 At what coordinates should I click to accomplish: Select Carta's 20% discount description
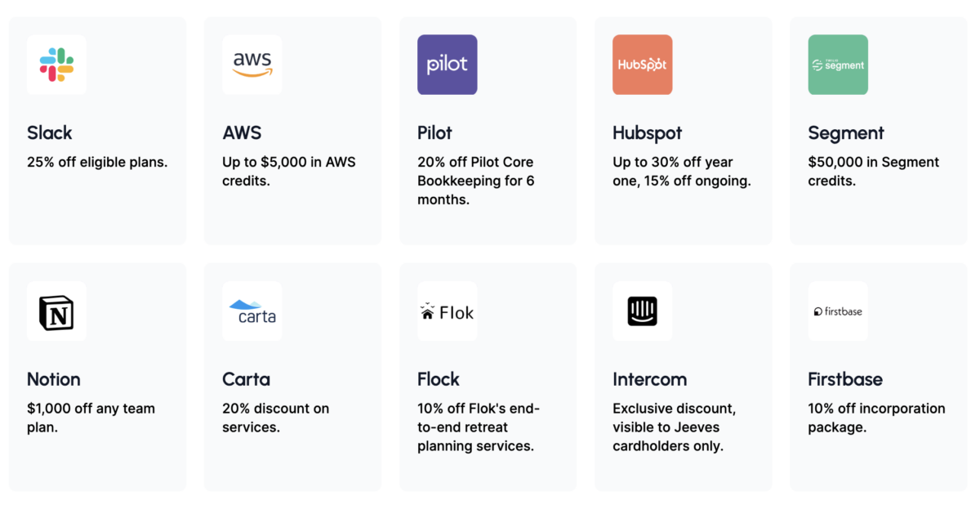click(275, 418)
